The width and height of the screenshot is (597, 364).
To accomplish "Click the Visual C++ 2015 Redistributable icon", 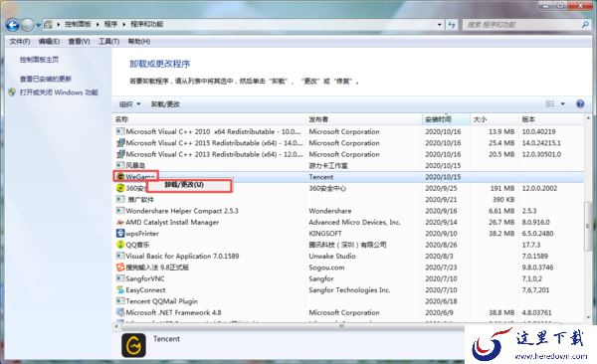I will coord(120,143).
